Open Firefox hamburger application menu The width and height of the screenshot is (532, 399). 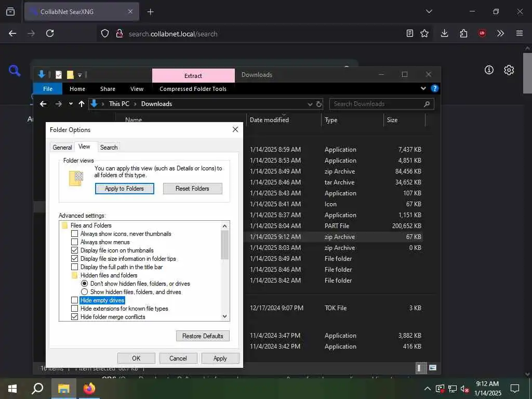[x=520, y=33]
